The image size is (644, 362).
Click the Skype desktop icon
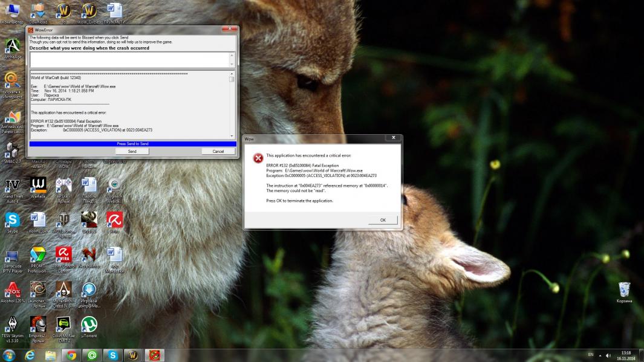(12, 220)
